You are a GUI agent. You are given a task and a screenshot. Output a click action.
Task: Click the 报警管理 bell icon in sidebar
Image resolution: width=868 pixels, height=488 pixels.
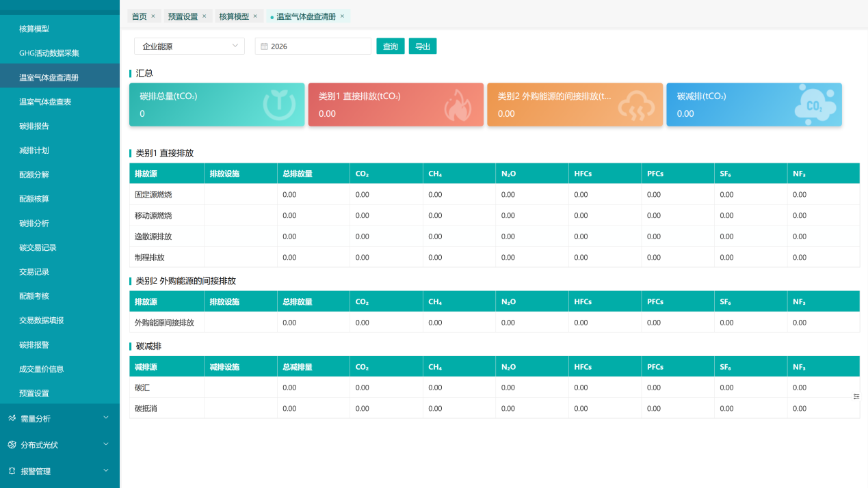12,471
